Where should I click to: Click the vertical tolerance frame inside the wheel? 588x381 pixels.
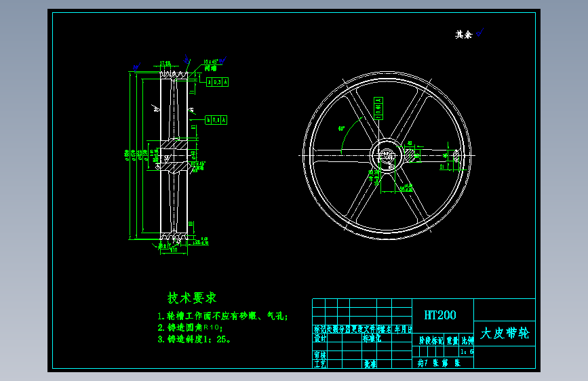coord(378,108)
